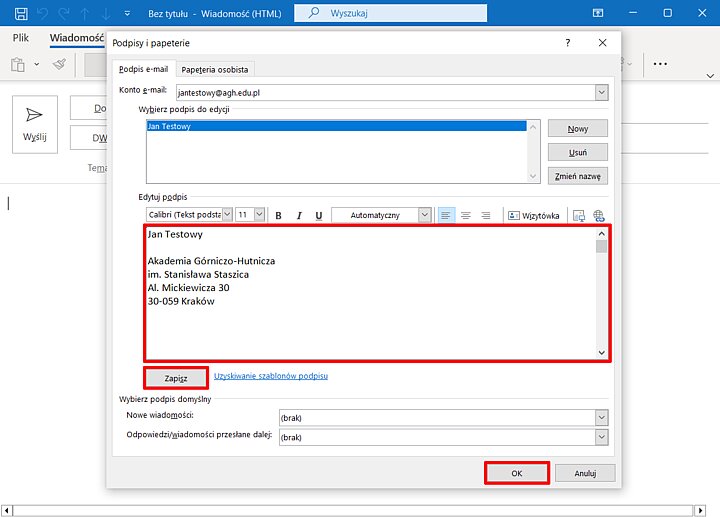Click the help question mark in dialog
Image resolution: width=720 pixels, height=517 pixels.
[568, 43]
